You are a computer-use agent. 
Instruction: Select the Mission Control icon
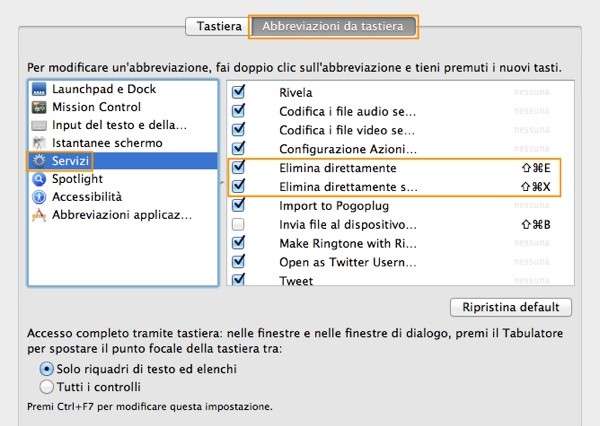pos(39,107)
